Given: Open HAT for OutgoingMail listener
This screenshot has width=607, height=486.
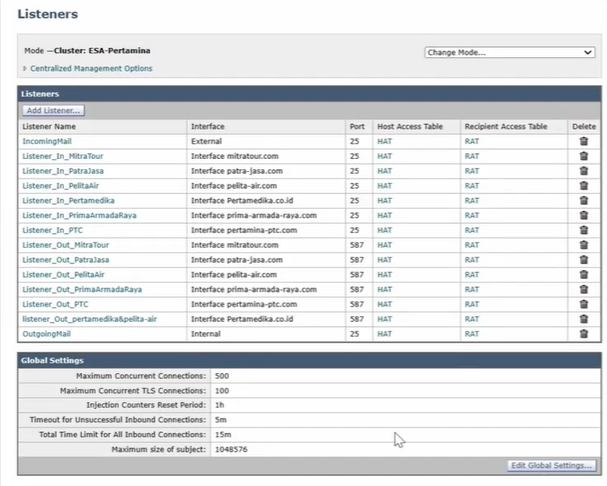Looking at the screenshot, I should [x=385, y=333].
